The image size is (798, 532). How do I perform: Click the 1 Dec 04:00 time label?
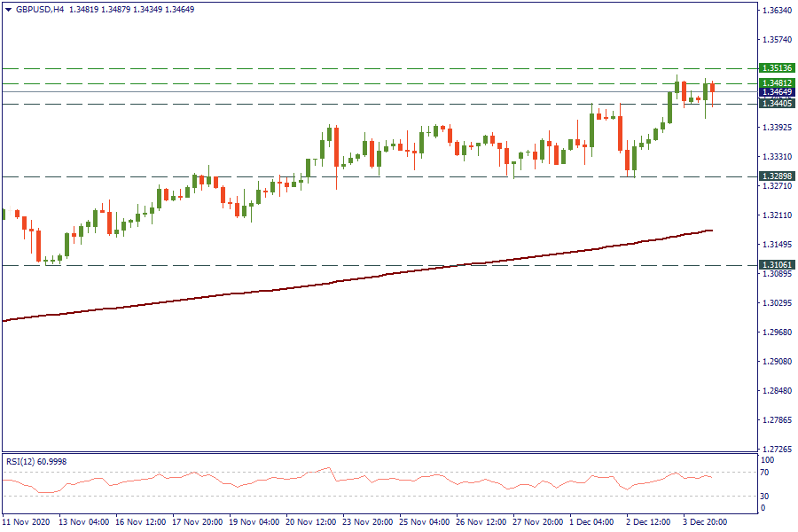point(591,523)
